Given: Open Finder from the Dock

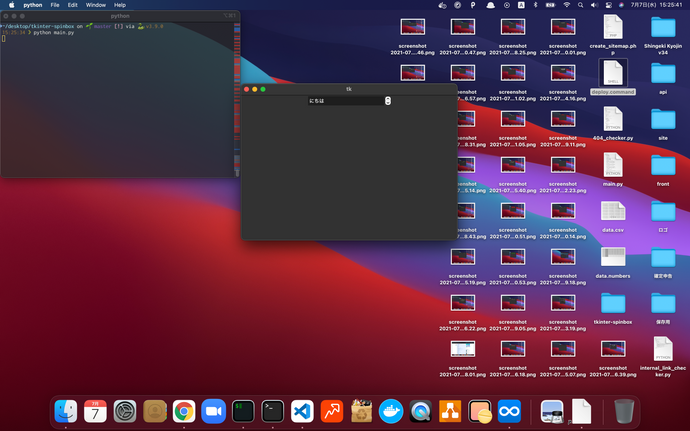Looking at the screenshot, I should click(66, 411).
